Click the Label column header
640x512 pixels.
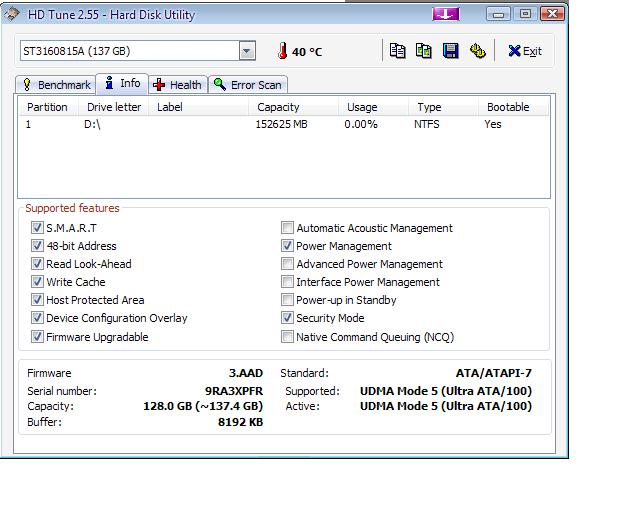[198, 107]
